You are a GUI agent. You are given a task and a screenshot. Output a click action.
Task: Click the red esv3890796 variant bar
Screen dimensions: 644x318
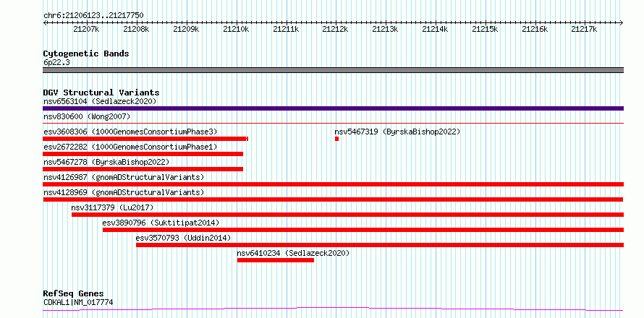point(363,230)
